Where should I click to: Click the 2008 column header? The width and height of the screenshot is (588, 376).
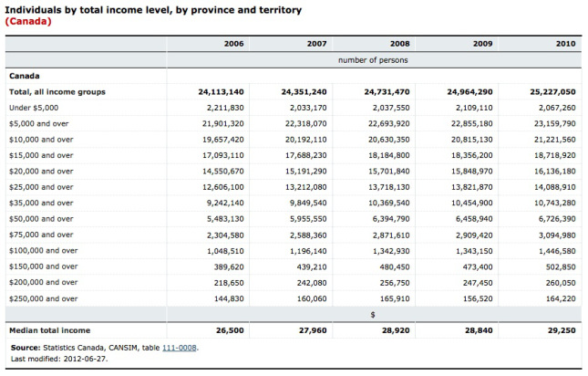(400, 44)
